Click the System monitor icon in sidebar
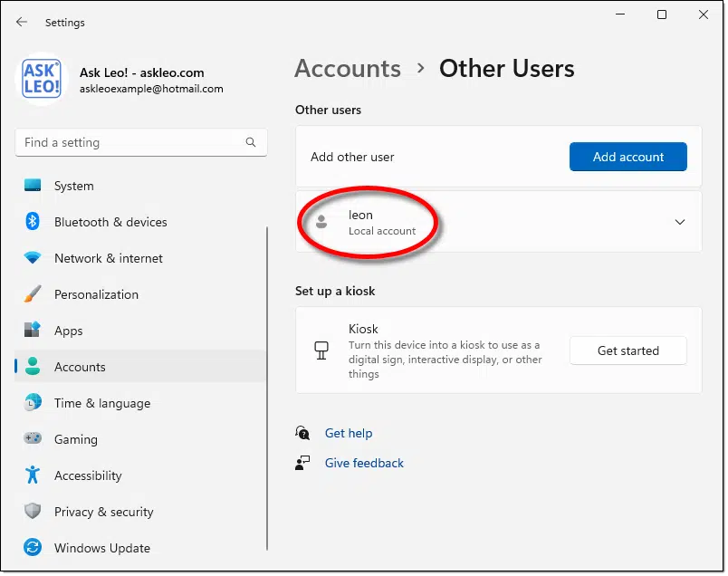Viewport: 728px width, 576px height. (x=33, y=186)
